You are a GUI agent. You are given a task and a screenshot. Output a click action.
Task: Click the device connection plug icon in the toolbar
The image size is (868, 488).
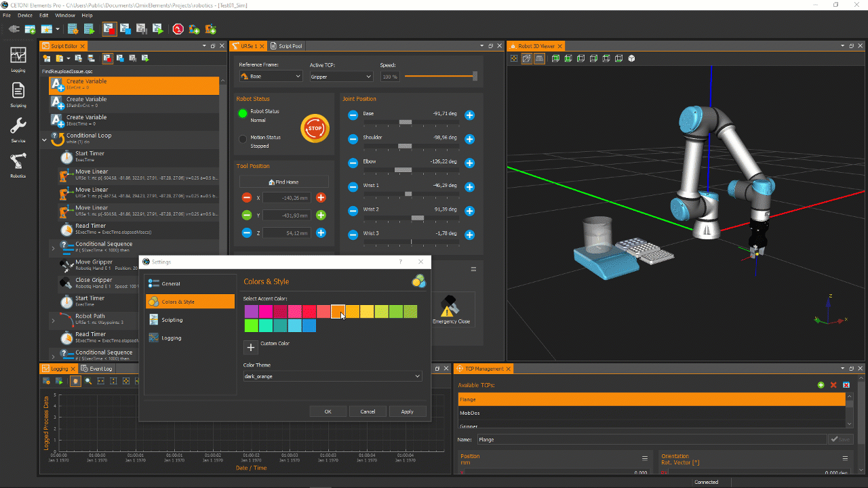[15, 29]
